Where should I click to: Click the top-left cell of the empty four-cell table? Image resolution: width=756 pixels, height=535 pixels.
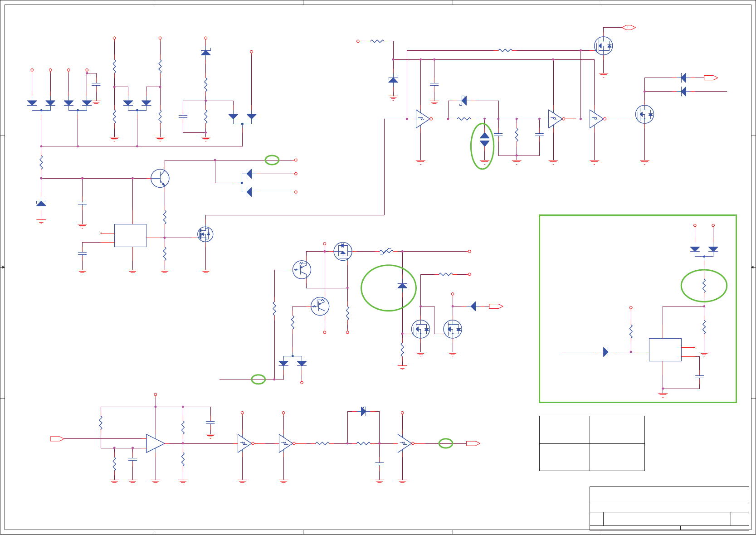(564, 430)
